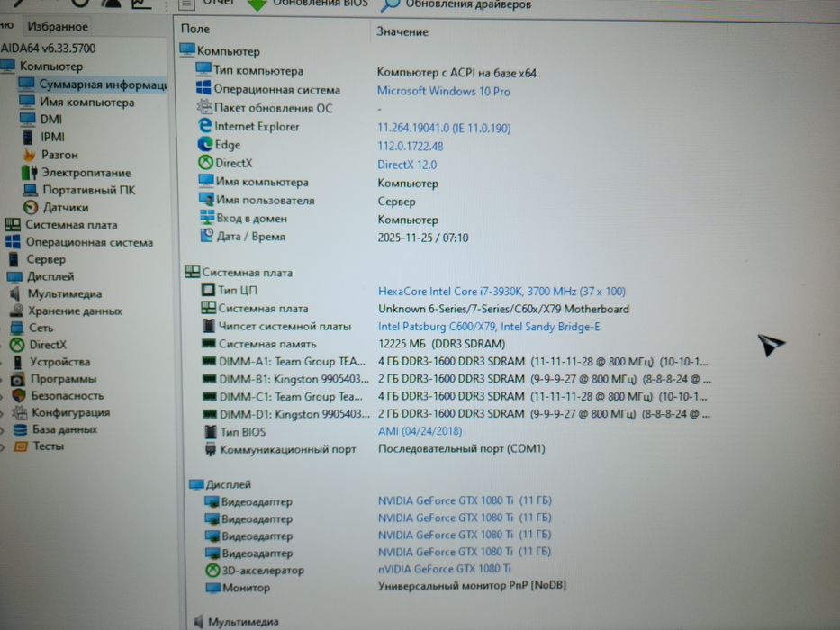Image resolution: width=840 pixels, height=630 pixels.
Task: Expand the База данных tree node
Action: click(x=3, y=429)
